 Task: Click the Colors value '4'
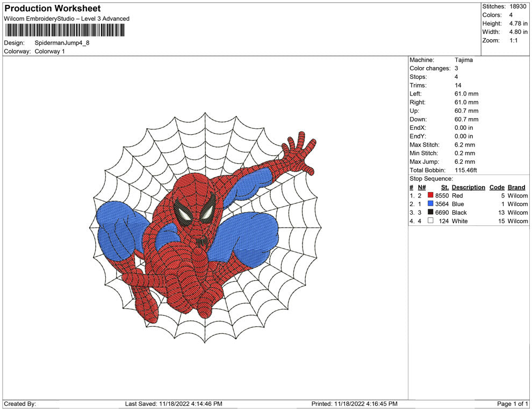[x=511, y=15]
